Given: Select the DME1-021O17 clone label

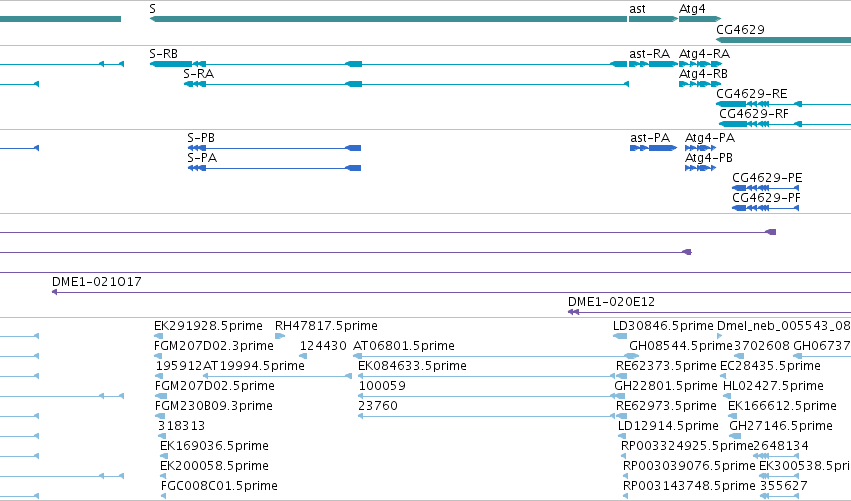Looking at the screenshot, I should pyautogui.click(x=97, y=282).
